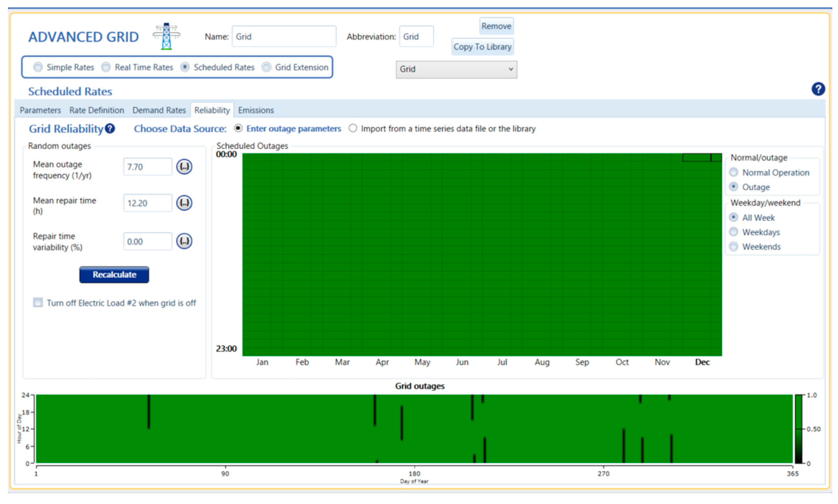The width and height of the screenshot is (838, 504).
Task: Switch to the Rate Definition tab
Action: tap(96, 110)
